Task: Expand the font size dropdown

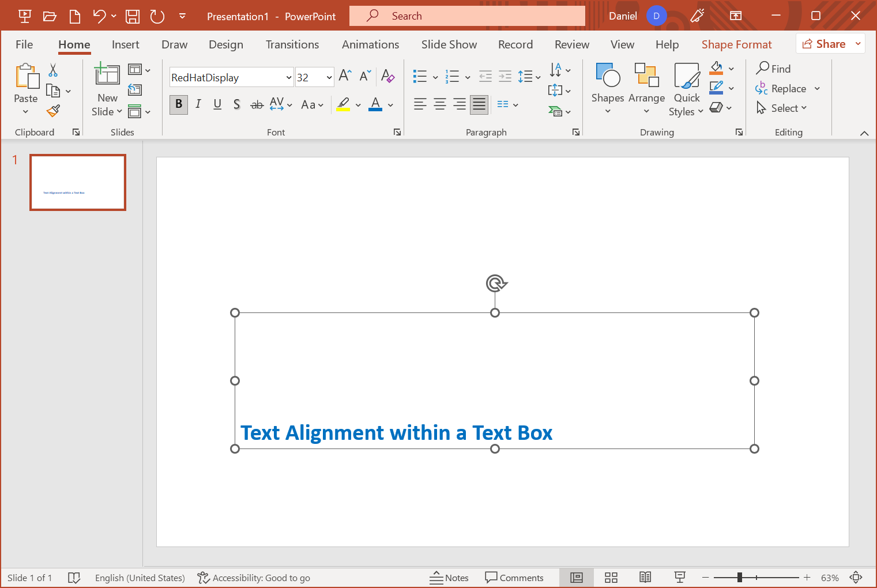Action: [329, 78]
